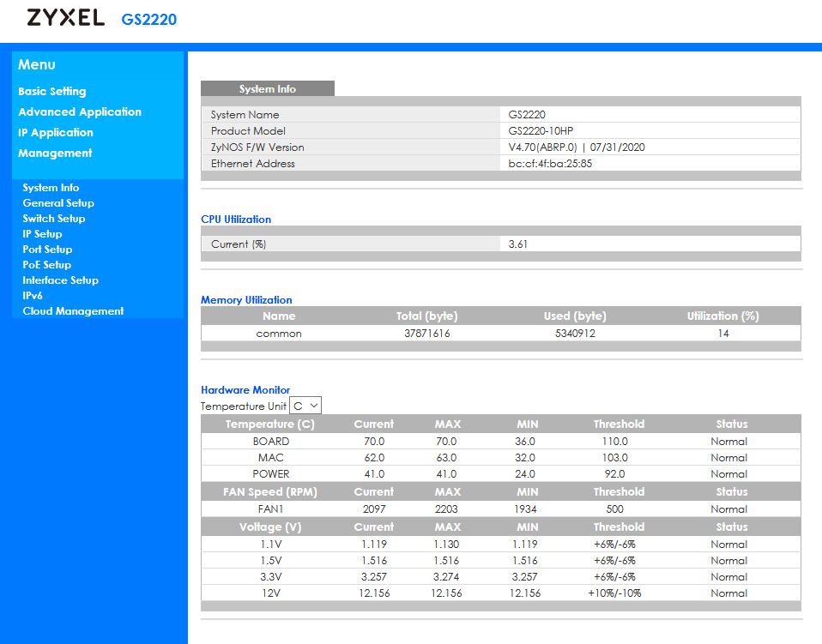Click 3.3V max value 3.274

(446, 576)
